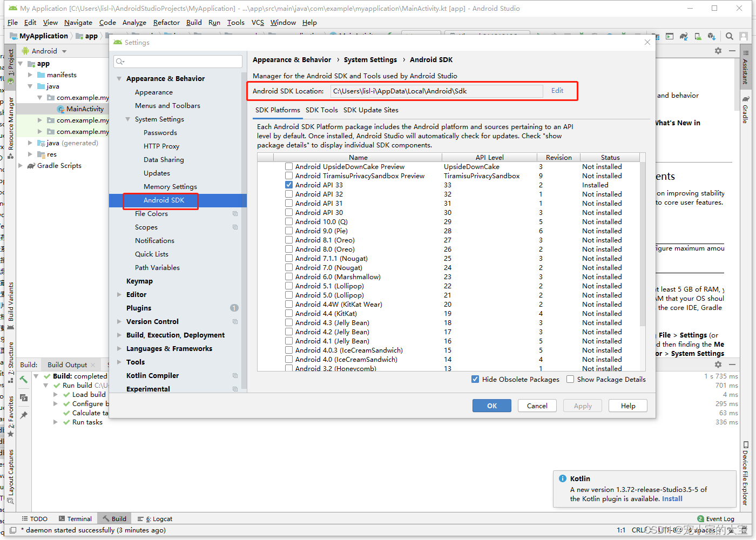Collapse Appearance & Behavior settings group
Screen dimensions: 756x540
click(x=119, y=79)
